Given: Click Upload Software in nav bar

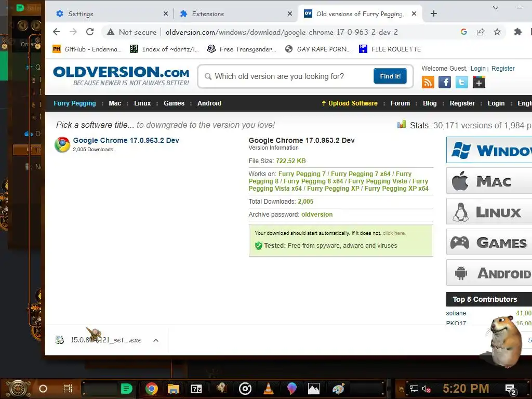Looking at the screenshot, I should (x=350, y=103).
